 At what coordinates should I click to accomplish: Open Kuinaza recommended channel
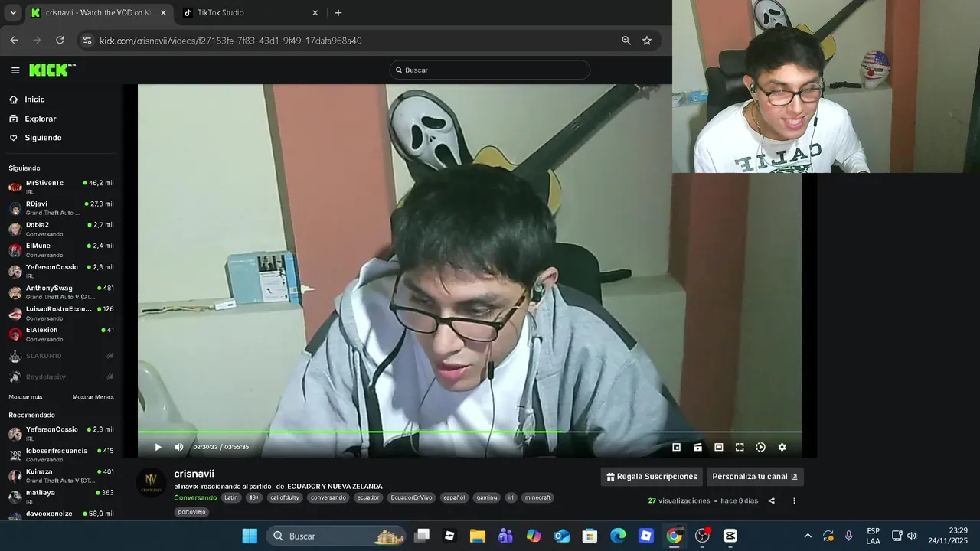tap(61, 476)
